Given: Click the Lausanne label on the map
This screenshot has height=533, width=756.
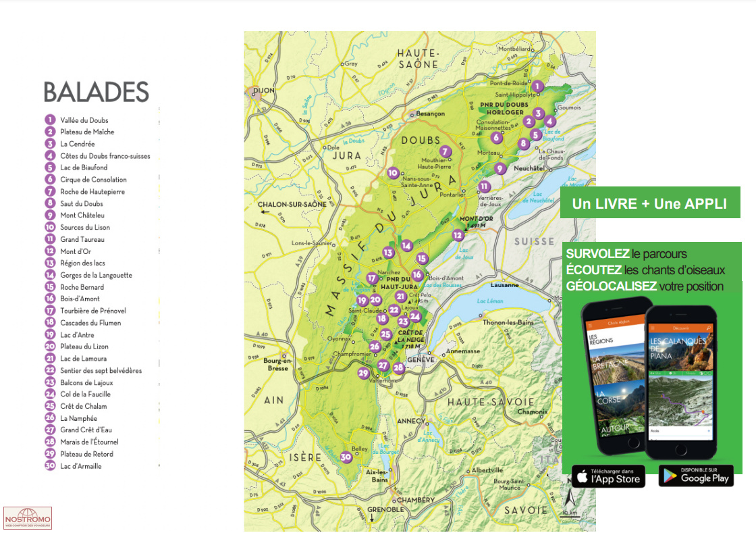Looking at the screenshot, I should click(504, 285).
